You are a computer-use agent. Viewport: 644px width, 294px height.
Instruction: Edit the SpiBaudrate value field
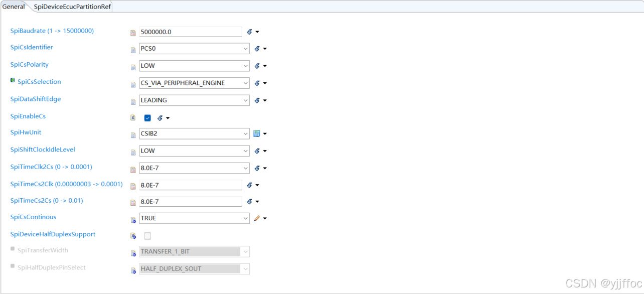point(191,32)
